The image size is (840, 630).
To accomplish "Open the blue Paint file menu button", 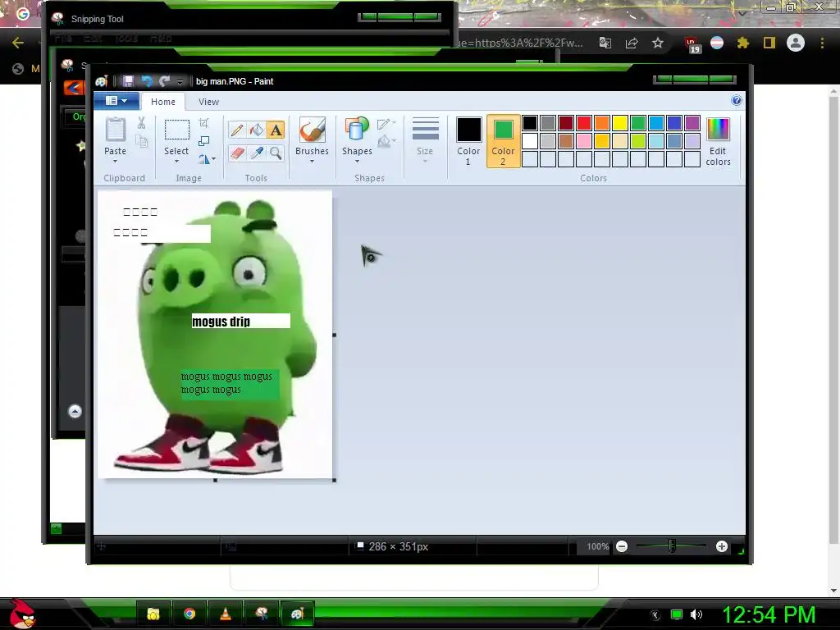I will coord(116,101).
